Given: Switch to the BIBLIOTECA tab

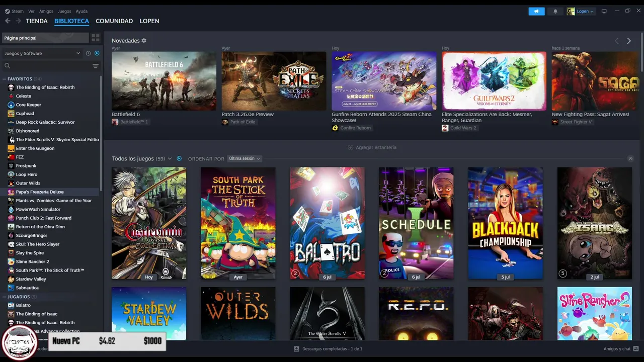Looking at the screenshot, I should (x=71, y=21).
